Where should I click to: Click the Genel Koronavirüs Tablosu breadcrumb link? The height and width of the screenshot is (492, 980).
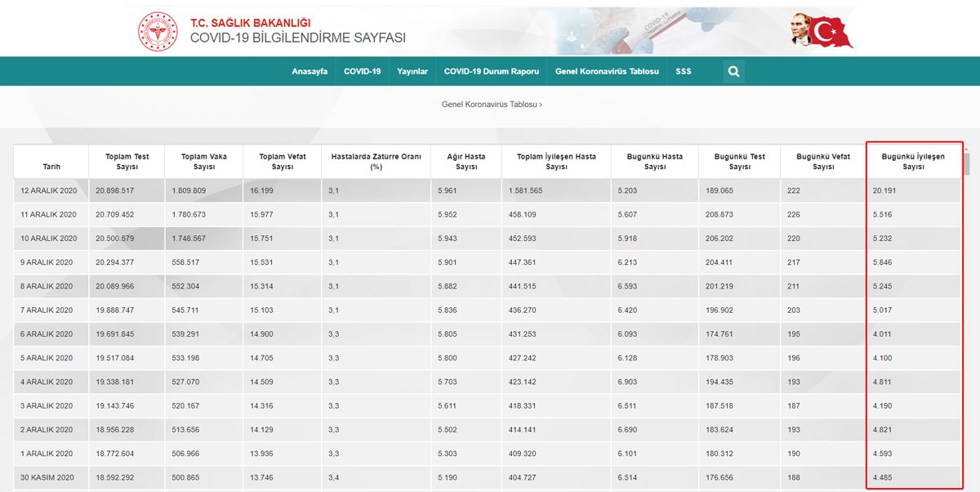(492, 105)
